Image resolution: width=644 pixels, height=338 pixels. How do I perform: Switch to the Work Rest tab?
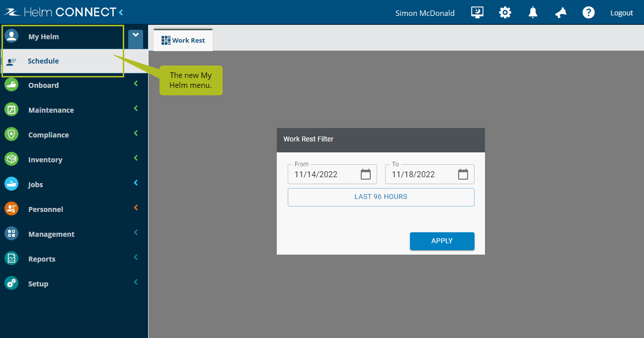click(183, 40)
